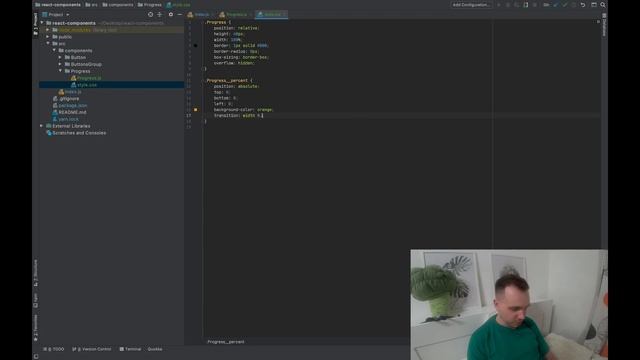Open the Project vertical tool tab
Image resolution: width=640 pixels, height=360 pixels.
coord(36,24)
